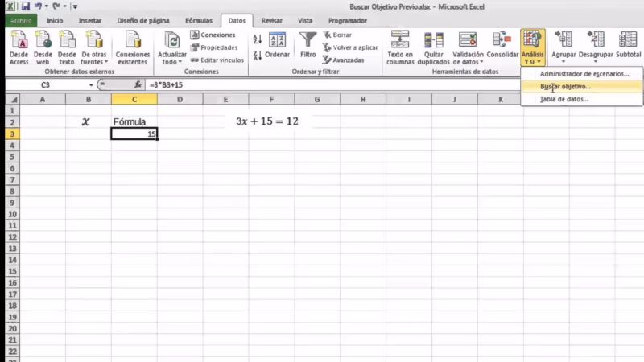The height and width of the screenshot is (362, 644).
Task: Choose Tabla de datos
Action: [581, 99]
